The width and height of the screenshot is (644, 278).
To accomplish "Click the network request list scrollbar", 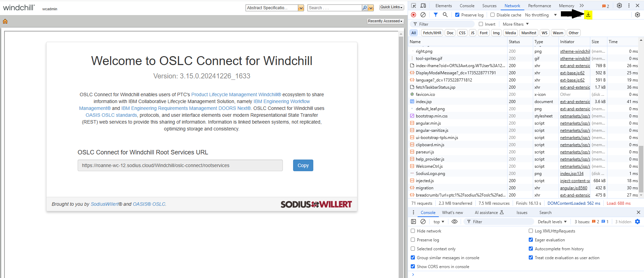I will (x=641, y=168).
